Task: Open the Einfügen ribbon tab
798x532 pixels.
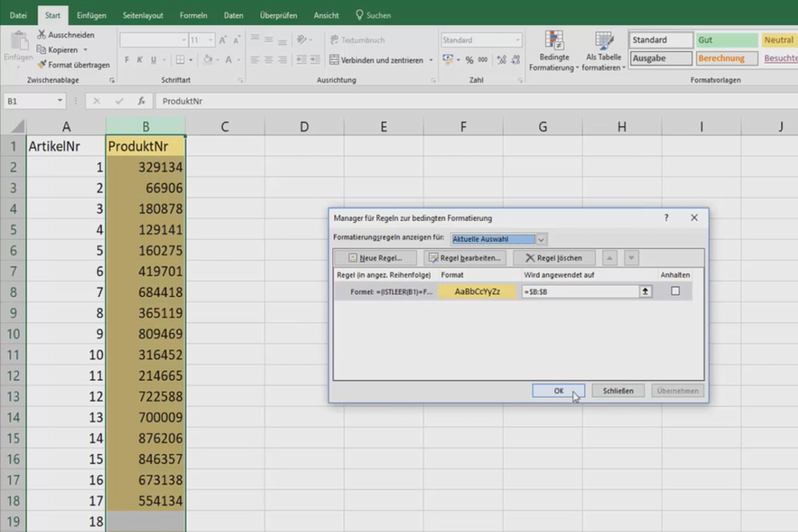Action: coord(91,15)
